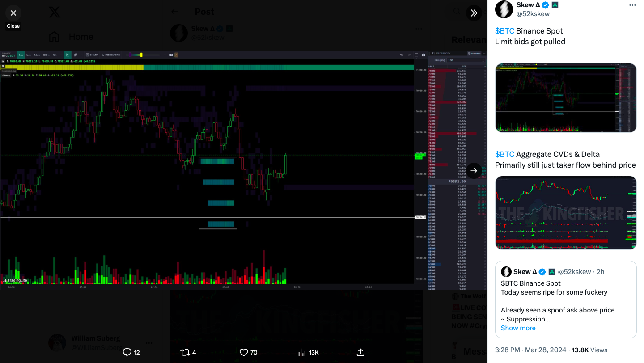Open the share icon under the image
The height and width of the screenshot is (363, 644).
[360, 352]
